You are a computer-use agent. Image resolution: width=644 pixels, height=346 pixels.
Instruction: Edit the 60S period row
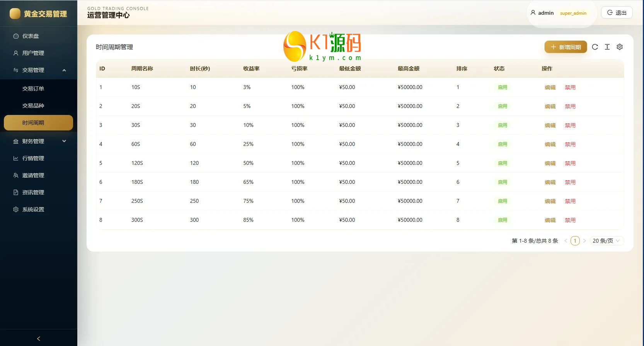(550, 144)
